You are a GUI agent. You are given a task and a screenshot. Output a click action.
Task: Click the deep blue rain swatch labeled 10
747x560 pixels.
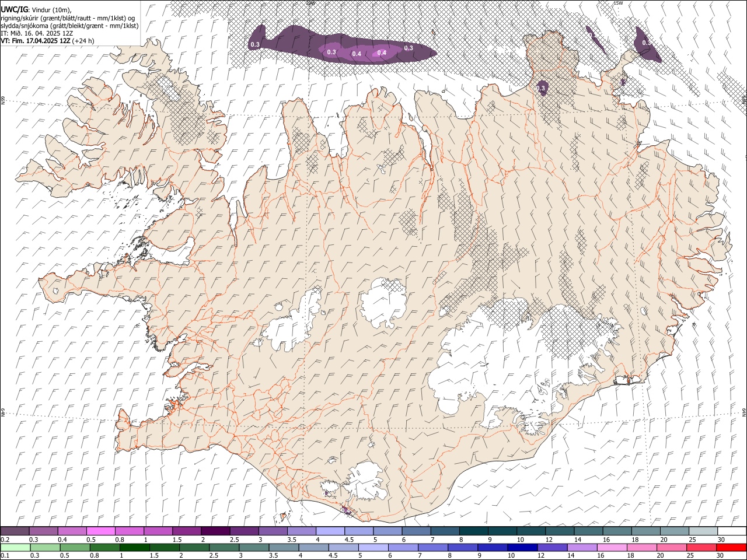522,547
